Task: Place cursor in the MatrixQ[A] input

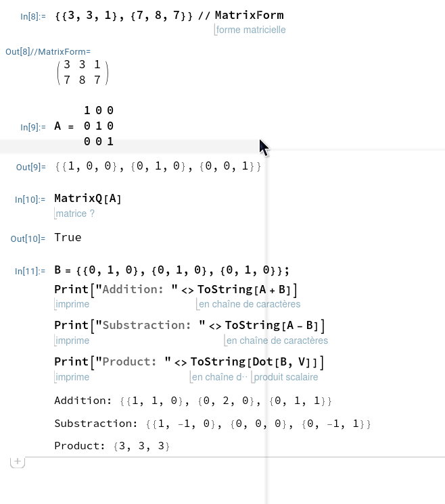Action: 88,198
